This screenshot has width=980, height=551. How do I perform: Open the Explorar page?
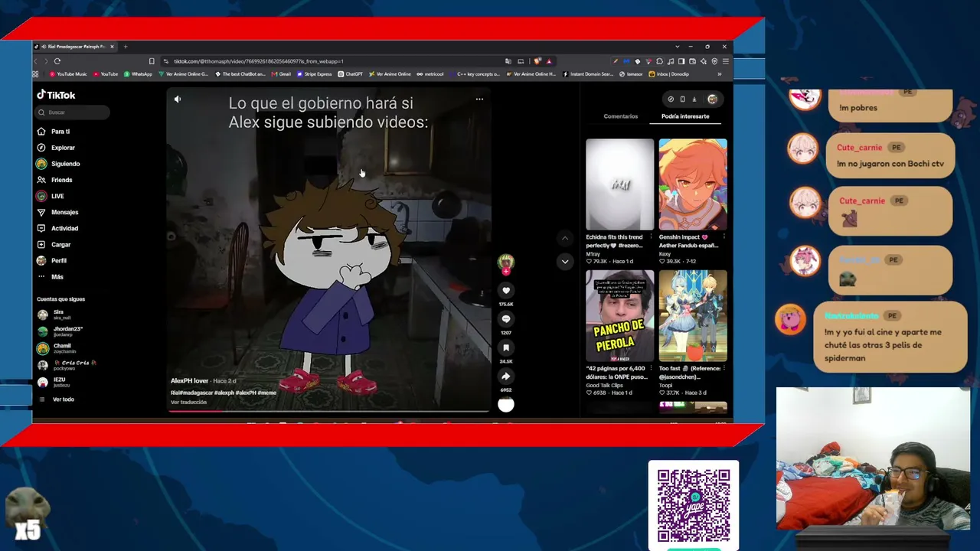click(x=56, y=148)
